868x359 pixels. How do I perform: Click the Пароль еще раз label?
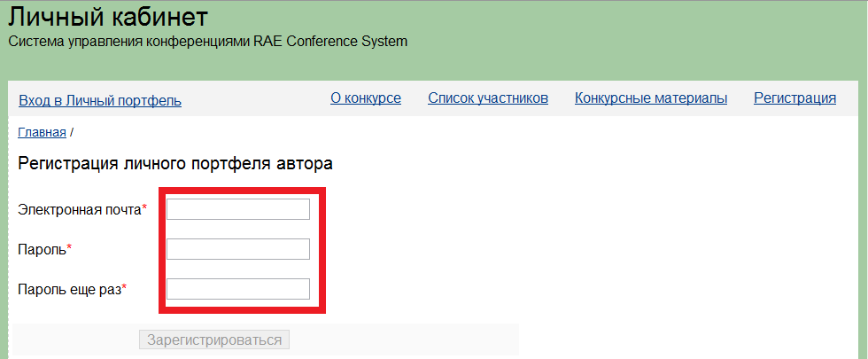pos(73,289)
